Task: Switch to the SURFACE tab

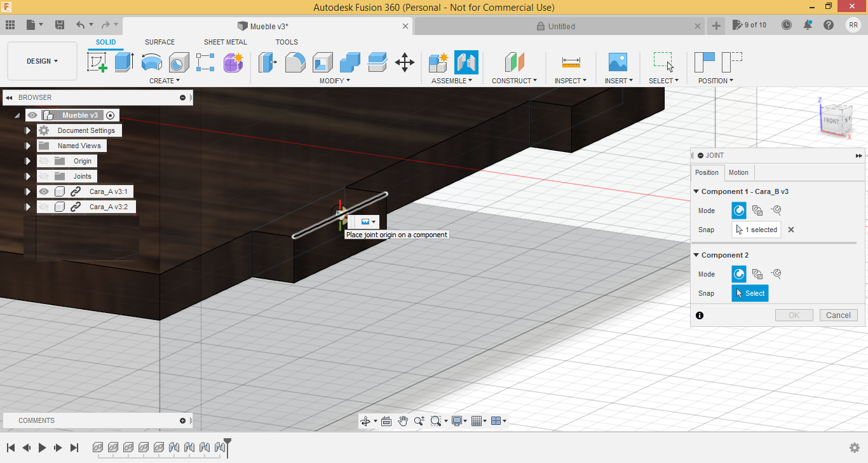Action: click(159, 42)
